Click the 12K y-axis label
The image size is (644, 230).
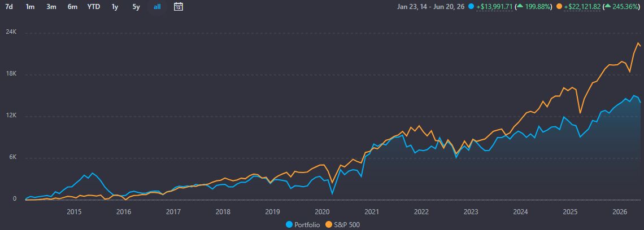coord(11,115)
